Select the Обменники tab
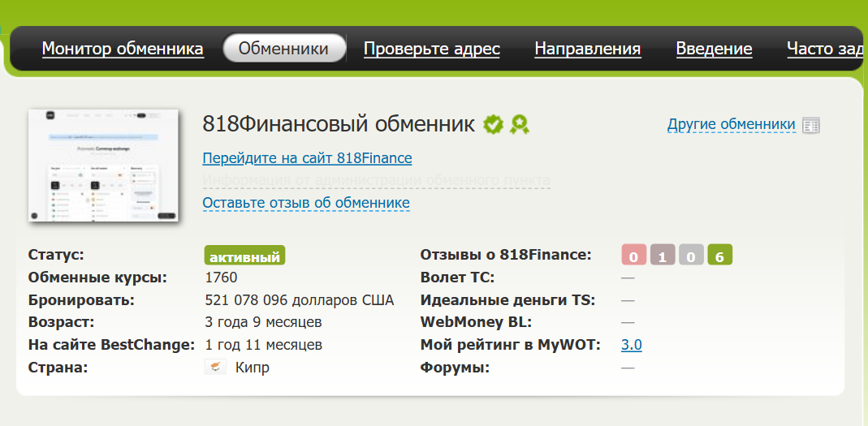Viewport: 868px width, 426px height. tap(283, 48)
